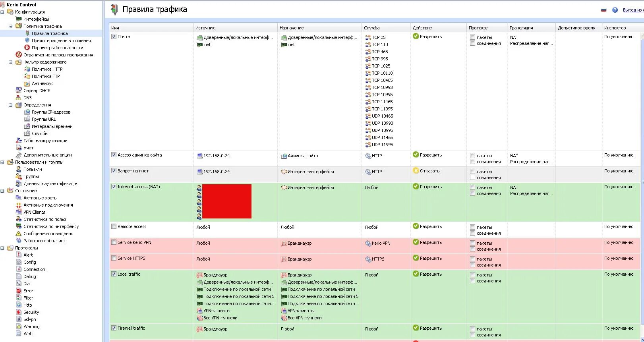Click source 192.168.0.24 in Запрет на инет
Image resolution: width=644 pixels, height=342 pixels.
(217, 172)
